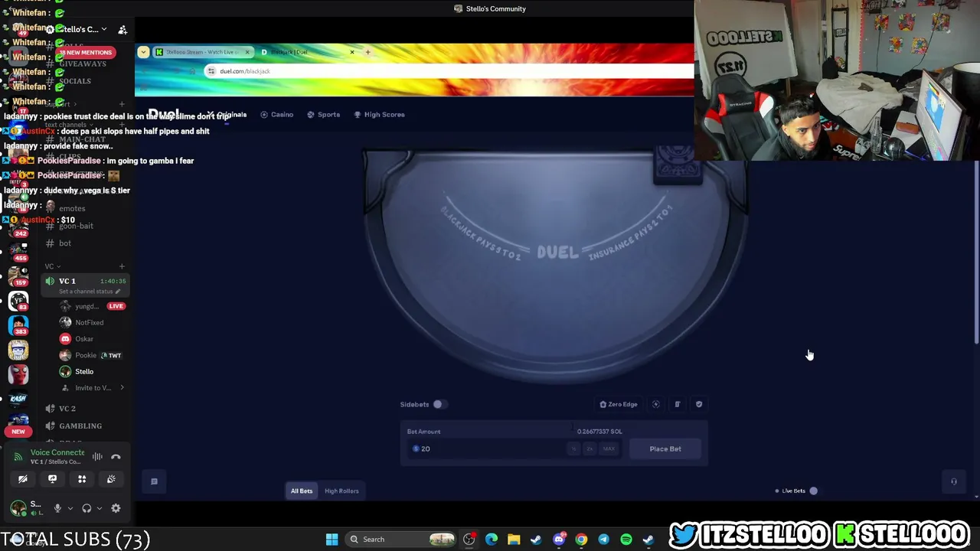
Task: Open Discord activities launcher
Action: (x=82, y=479)
